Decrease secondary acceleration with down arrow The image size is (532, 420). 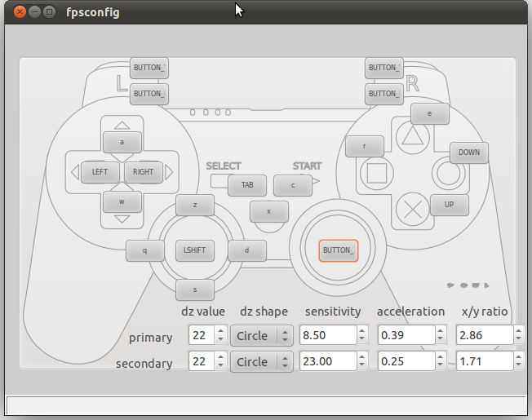coord(441,365)
